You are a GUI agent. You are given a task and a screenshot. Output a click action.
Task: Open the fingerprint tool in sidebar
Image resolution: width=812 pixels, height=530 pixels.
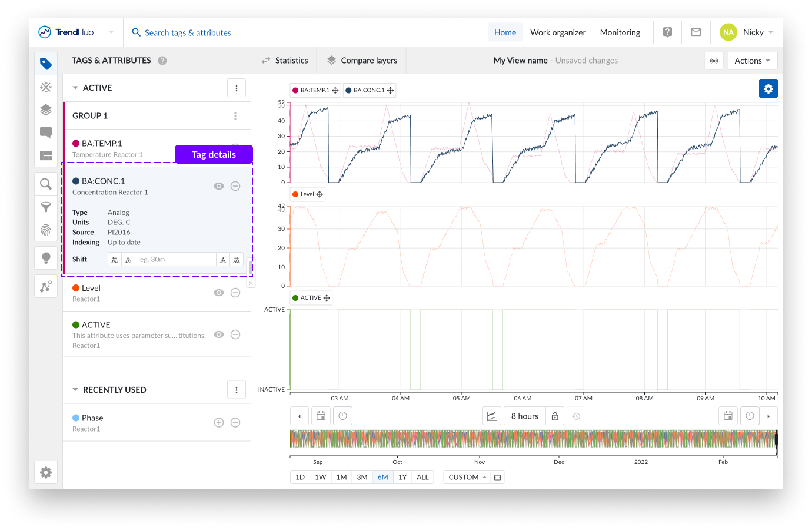click(x=46, y=230)
